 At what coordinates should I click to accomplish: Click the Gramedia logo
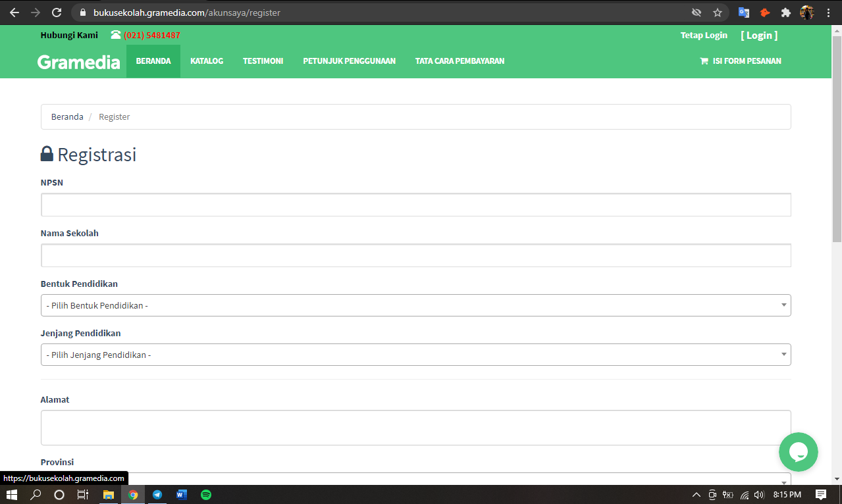click(78, 62)
